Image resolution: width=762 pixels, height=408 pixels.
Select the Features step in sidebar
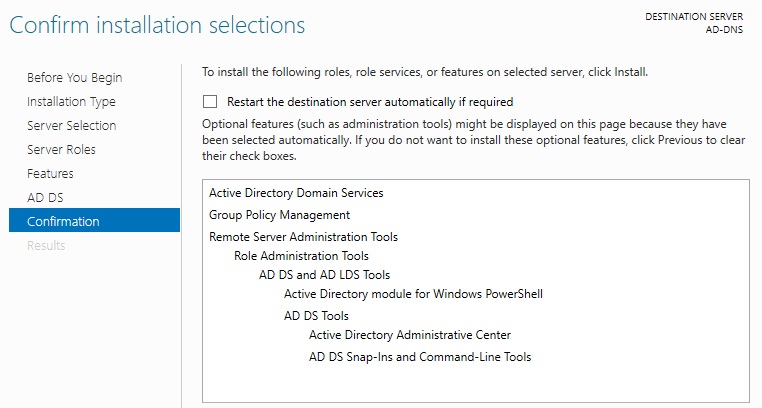(50, 174)
